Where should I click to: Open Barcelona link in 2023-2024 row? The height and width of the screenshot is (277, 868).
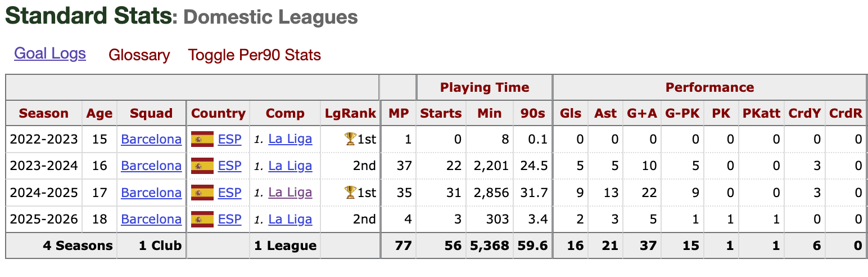click(151, 166)
